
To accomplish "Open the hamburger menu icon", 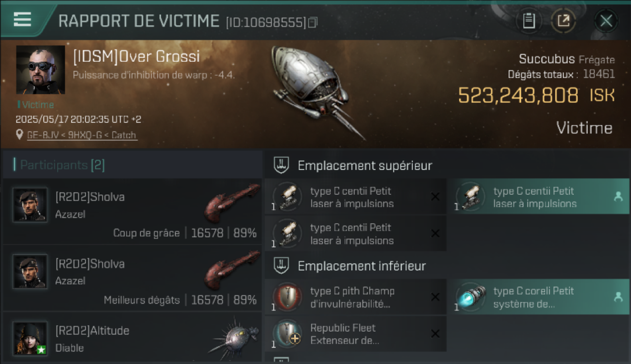I will [x=22, y=19].
